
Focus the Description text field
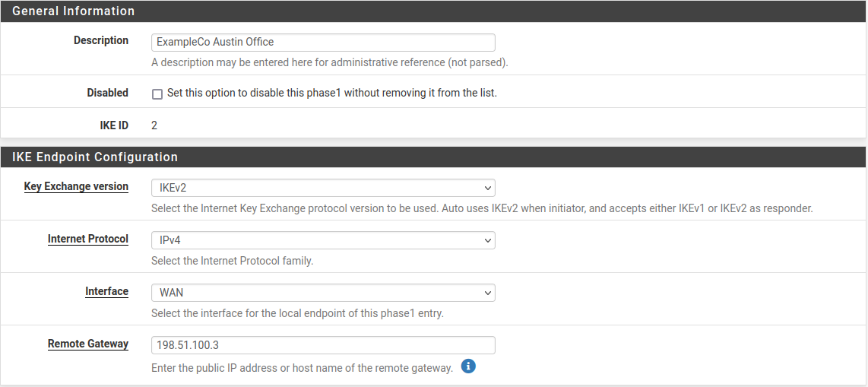coord(323,43)
